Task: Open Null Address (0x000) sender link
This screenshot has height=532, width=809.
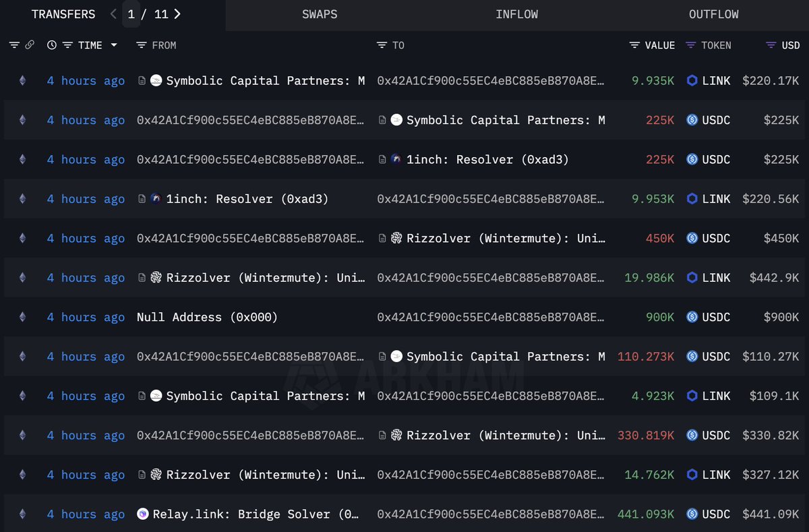Action: pyautogui.click(x=207, y=317)
